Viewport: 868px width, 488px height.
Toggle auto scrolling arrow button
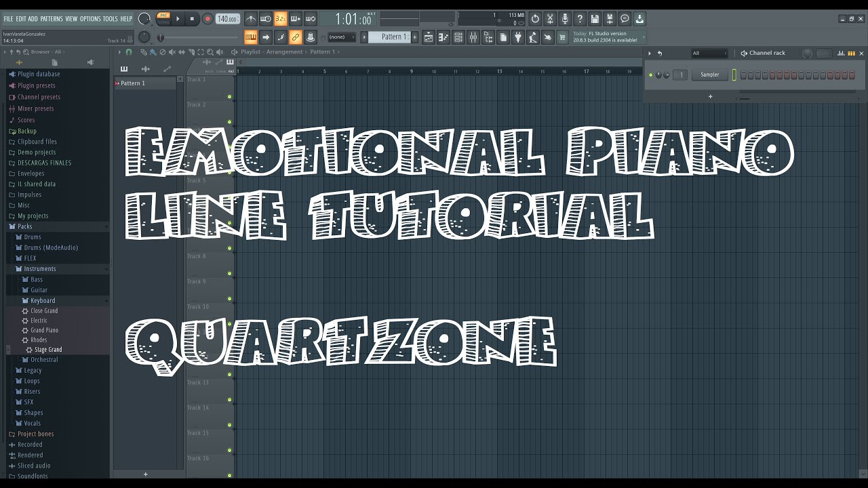pyautogui.click(x=266, y=37)
